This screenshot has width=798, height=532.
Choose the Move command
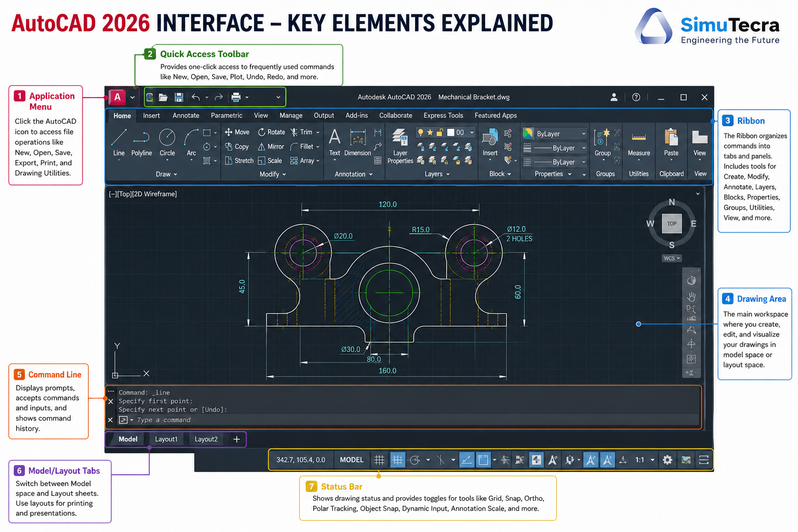point(237,132)
